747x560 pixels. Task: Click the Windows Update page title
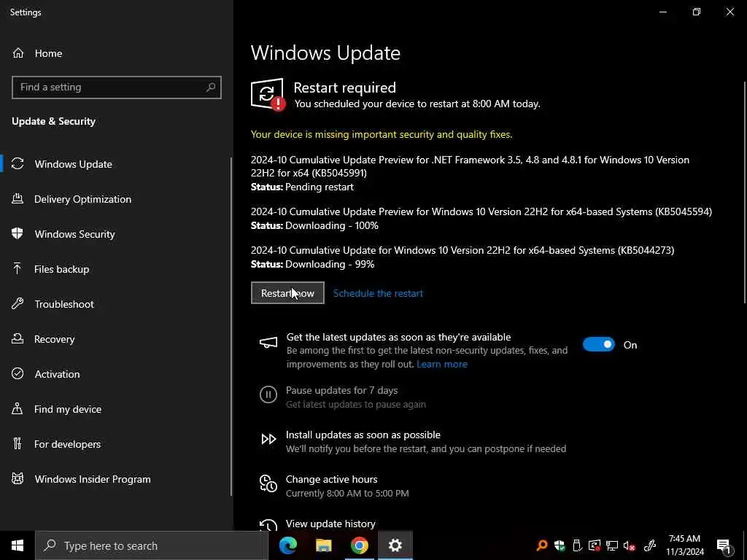[325, 52]
